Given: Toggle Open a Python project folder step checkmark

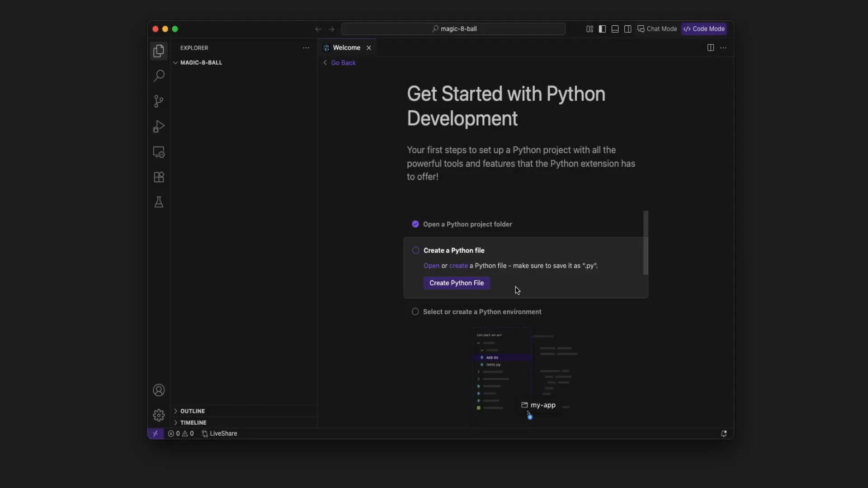Looking at the screenshot, I should tap(415, 224).
